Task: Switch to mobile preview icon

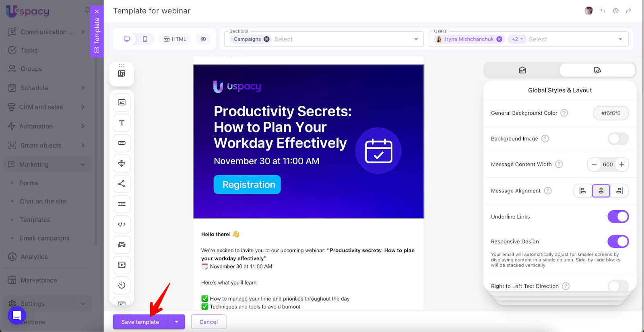Action: pyautogui.click(x=145, y=39)
